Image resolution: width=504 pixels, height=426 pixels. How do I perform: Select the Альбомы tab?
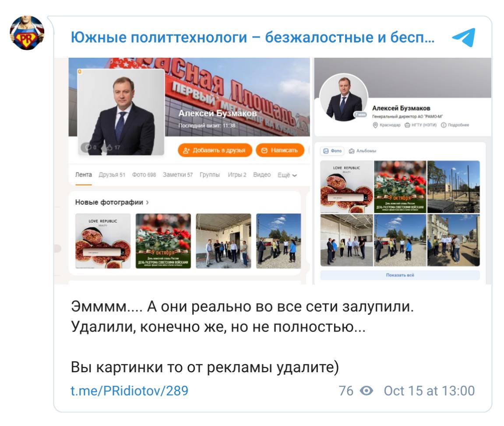[x=363, y=151]
